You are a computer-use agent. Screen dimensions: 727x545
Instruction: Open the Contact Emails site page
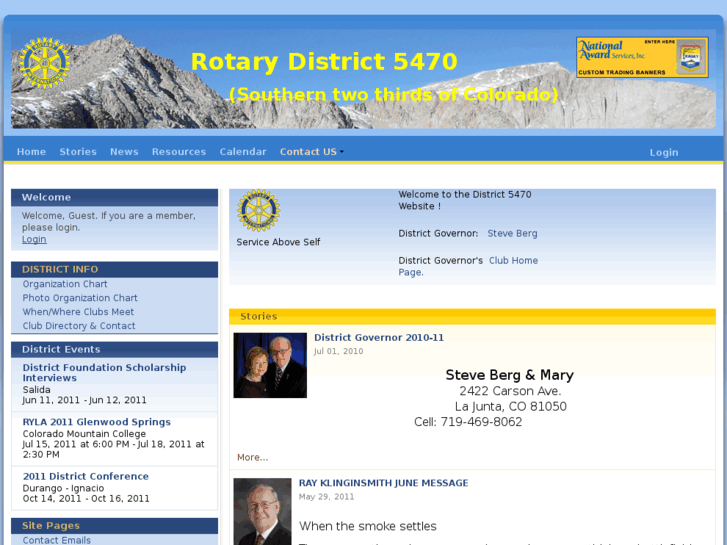[57, 540]
